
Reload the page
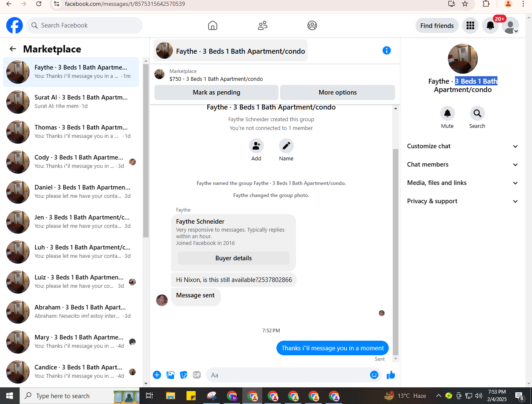[39, 4]
